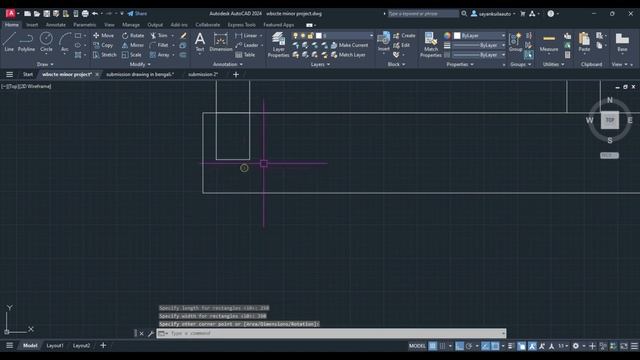Expand the Utilities panel

pyautogui.click(x=552, y=64)
